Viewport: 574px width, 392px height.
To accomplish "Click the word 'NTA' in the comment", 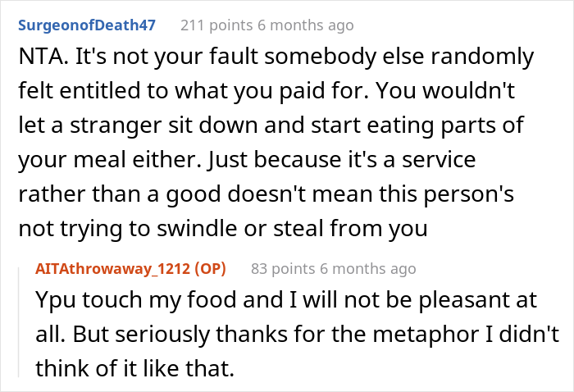I will pos(34,58).
